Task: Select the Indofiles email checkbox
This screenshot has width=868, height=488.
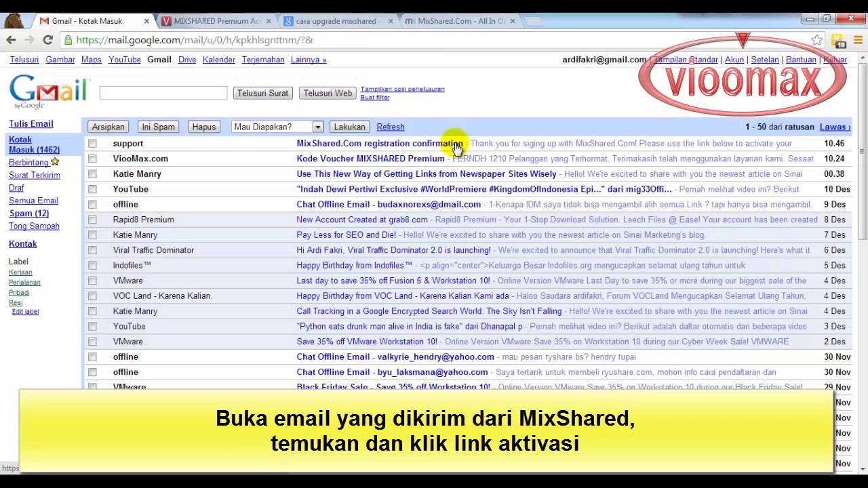Action: 92,266
